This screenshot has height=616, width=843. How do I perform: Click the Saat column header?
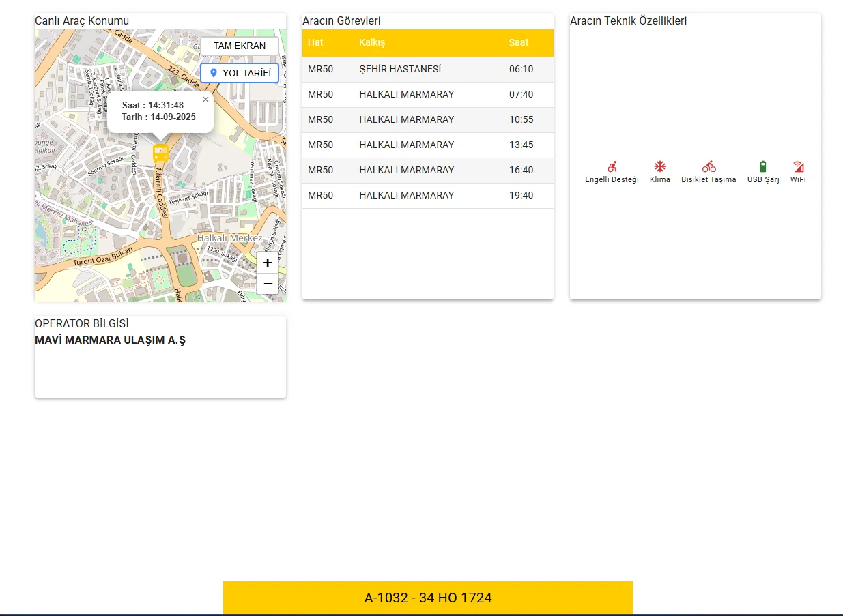tap(519, 42)
